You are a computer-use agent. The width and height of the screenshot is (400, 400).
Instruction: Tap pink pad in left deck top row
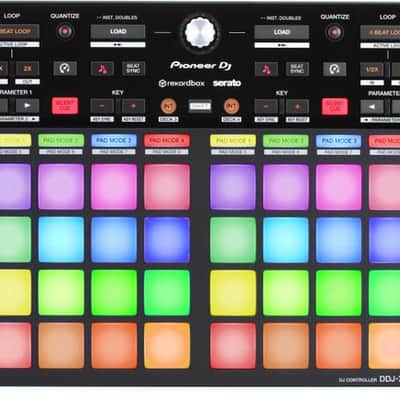(x=167, y=187)
